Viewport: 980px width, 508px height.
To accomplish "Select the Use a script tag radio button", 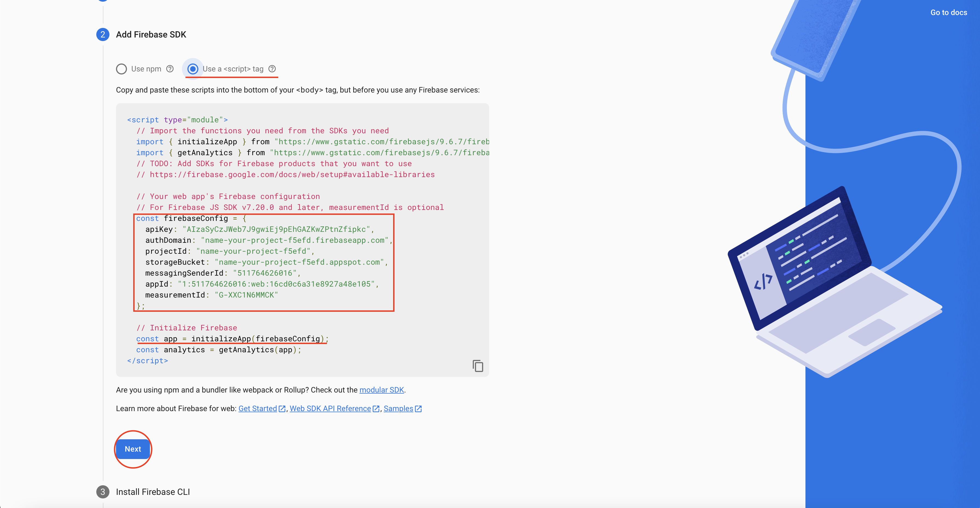I will click(x=193, y=69).
